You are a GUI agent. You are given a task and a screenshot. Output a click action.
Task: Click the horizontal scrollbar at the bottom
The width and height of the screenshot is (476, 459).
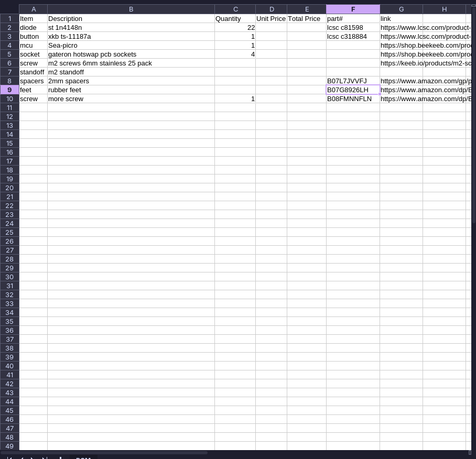[105, 453]
